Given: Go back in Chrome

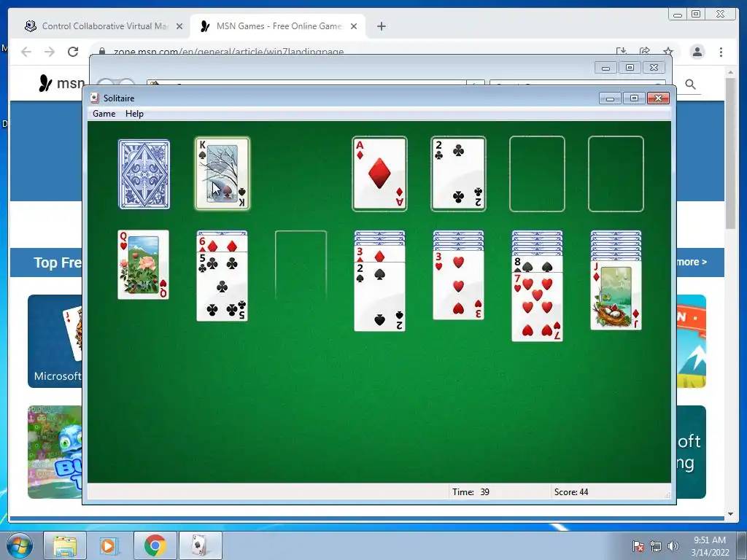Looking at the screenshot, I should point(26,52).
